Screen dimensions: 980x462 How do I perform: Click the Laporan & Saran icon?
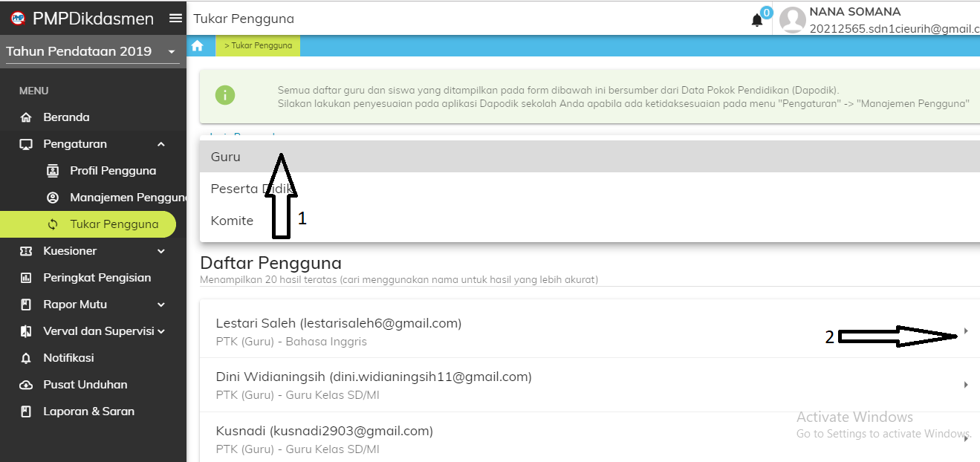(26, 411)
